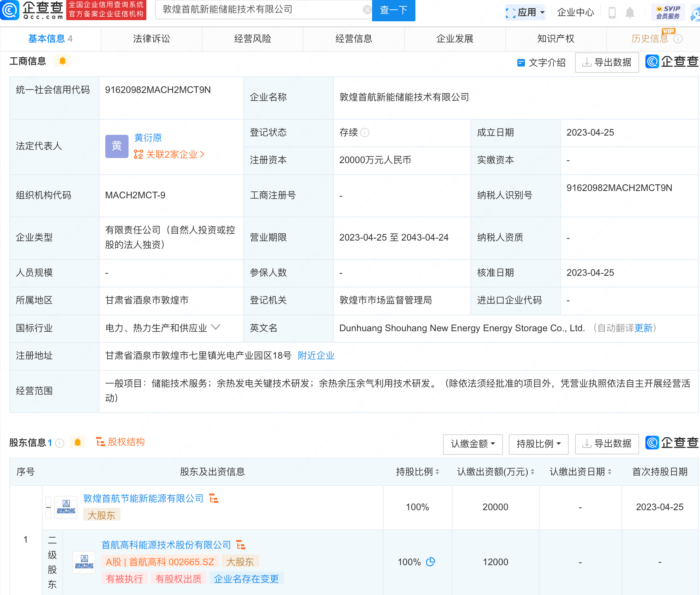Open 文字介绍 view
This screenshot has height=595, width=700.
click(541, 63)
